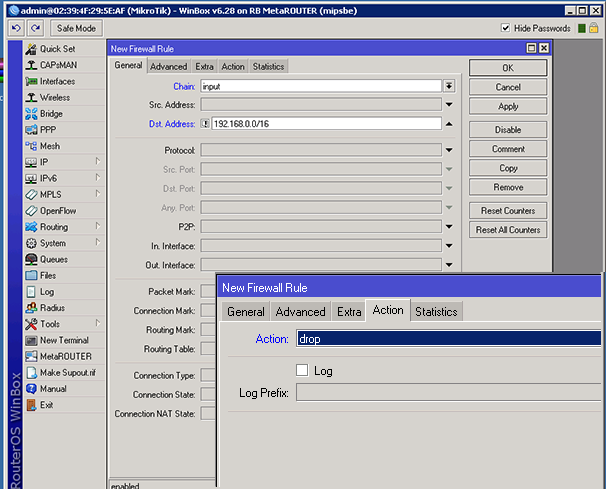Open Quick Set from sidebar

(58, 49)
